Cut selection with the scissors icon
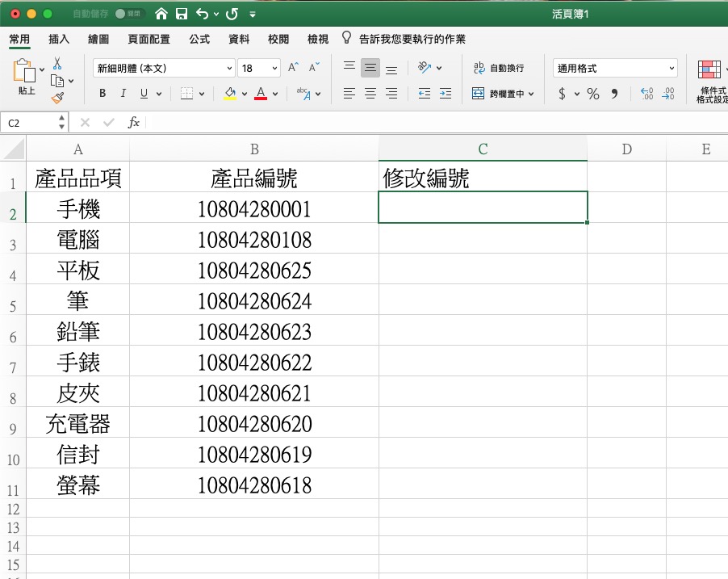728x579 pixels. point(57,63)
